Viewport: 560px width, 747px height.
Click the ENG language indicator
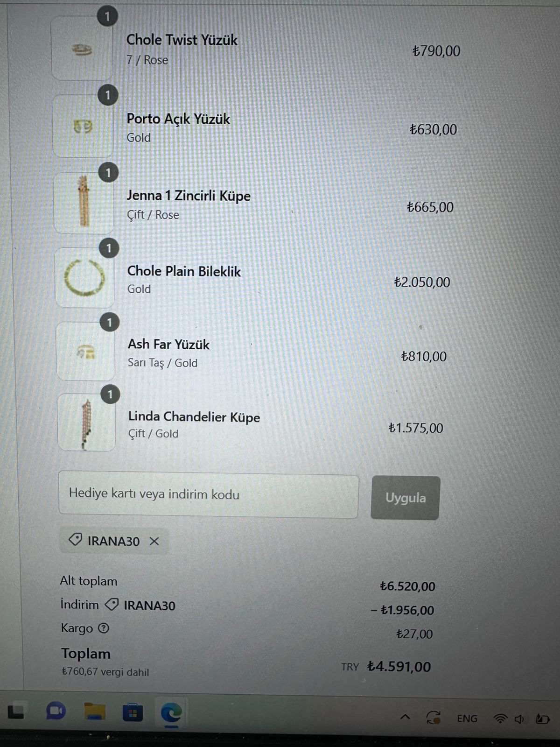pyautogui.click(x=467, y=719)
